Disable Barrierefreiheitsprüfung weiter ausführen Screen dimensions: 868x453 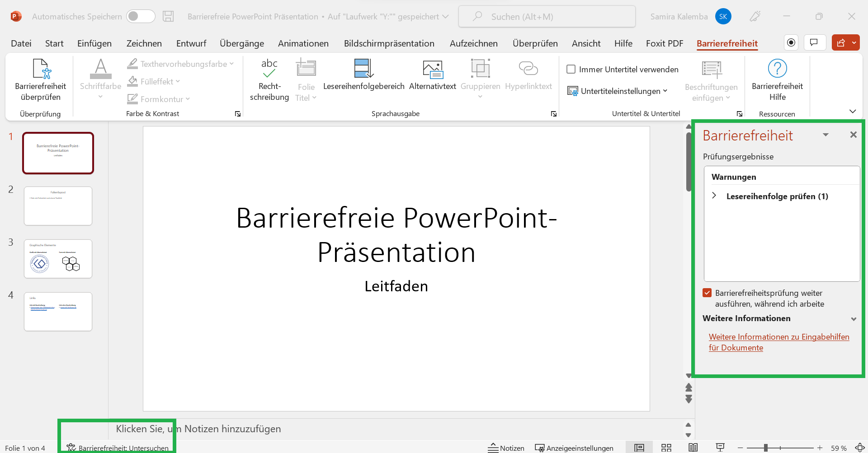pos(707,293)
